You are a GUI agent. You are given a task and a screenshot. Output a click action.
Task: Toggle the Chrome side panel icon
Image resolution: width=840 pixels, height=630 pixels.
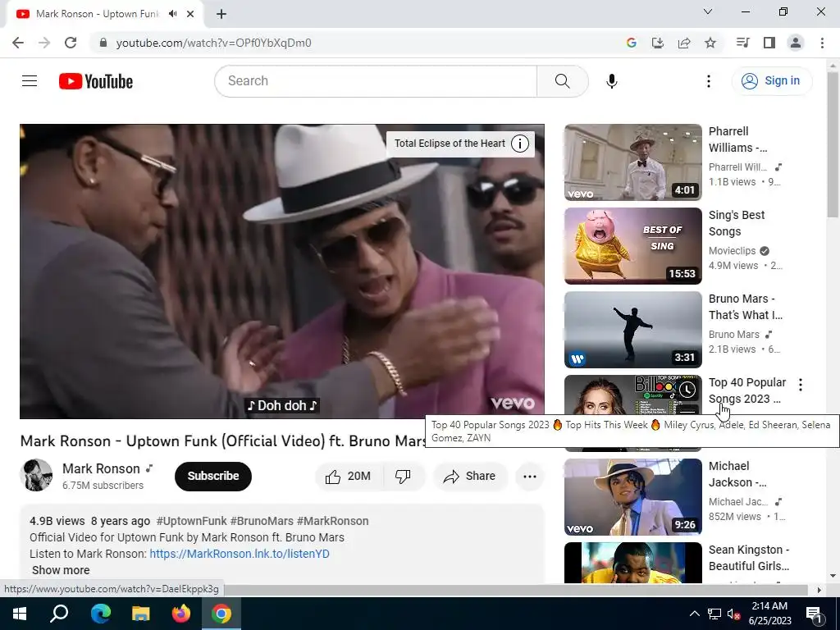769,43
